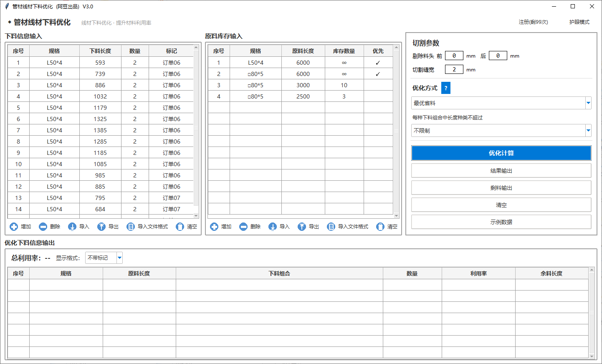
Task: Toggle priority checkmark for □80*5 6000 row
Action: 378,74
